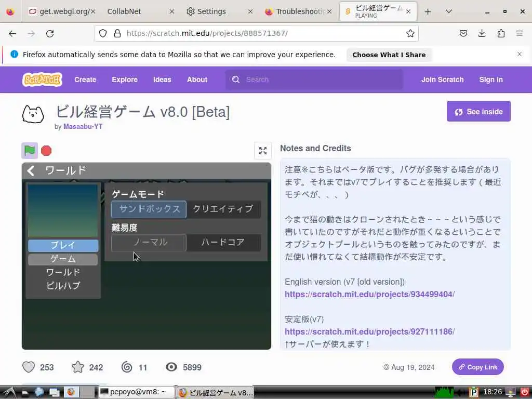Screen dimensions: 532x399
Task: Open the Ideas menu item
Action: point(162,79)
